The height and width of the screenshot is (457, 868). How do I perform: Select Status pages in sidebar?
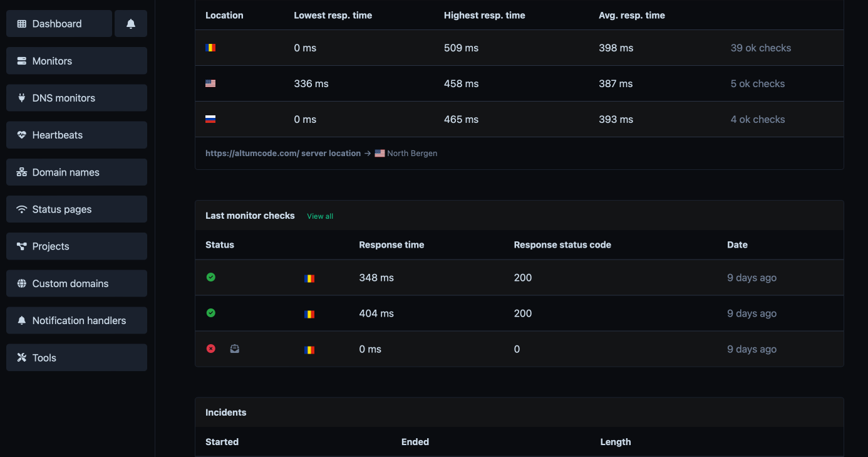(76, 209)
